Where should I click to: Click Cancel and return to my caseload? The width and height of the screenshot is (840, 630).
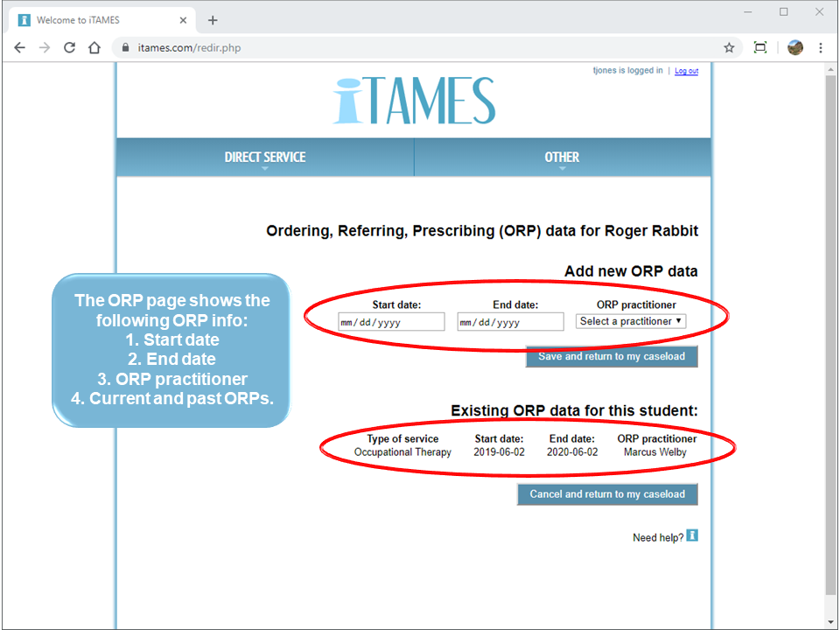pos(606,494)
